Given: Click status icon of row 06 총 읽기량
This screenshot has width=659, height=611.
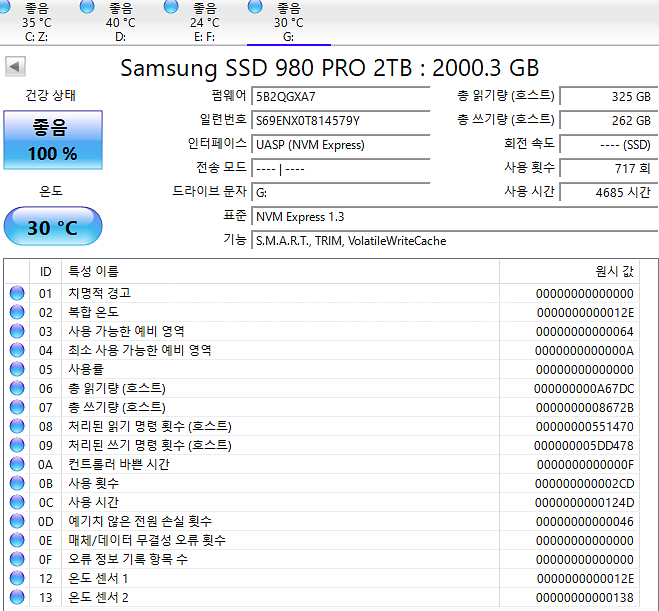Looking at the screenshot, I should pos(17,388).
